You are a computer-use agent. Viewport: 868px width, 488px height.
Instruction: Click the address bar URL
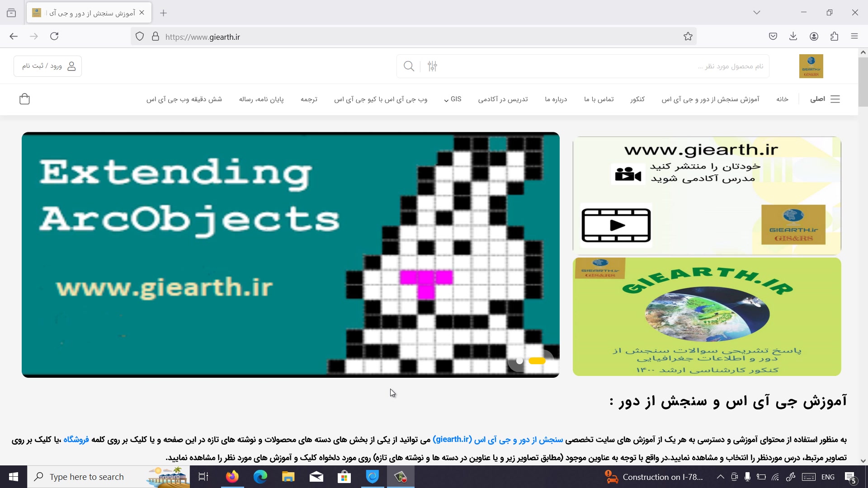(x=203, y=37)
